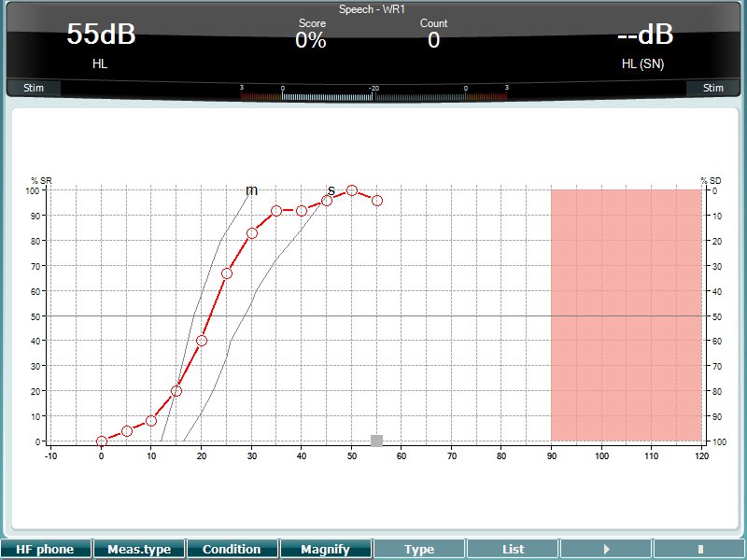This screenshot has height=560, width=747.
Task: Click the stop square button
Action: pos(699,550)
